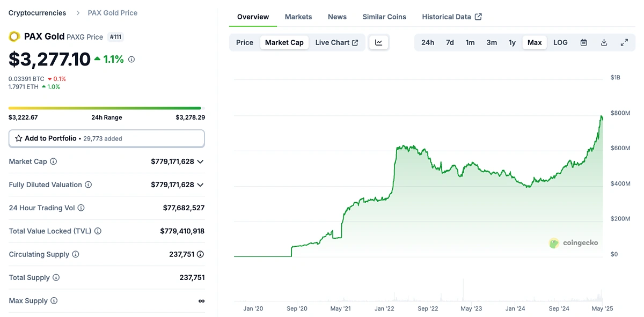This screenshot has height=317, width=644.
Task: Switch to the Markets tab
Action: point(298,17)
